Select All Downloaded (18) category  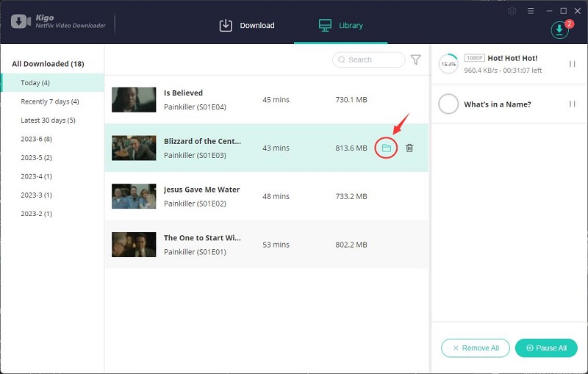point(48,64)
